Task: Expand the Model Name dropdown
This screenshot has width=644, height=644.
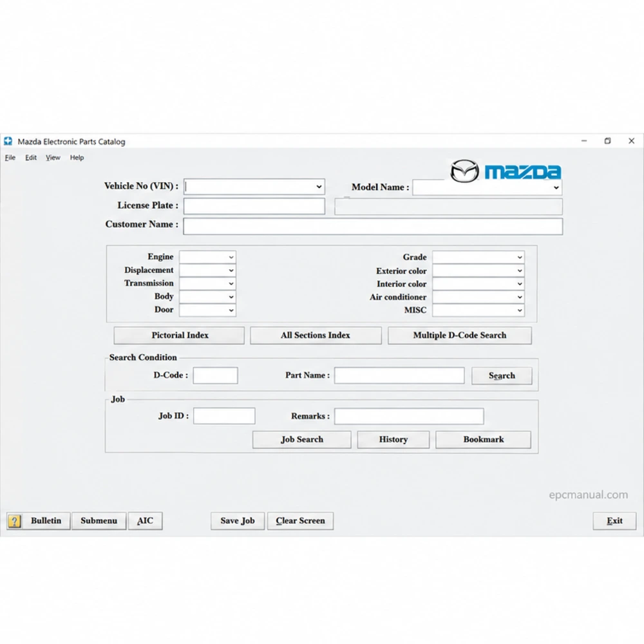Action: 556,187
